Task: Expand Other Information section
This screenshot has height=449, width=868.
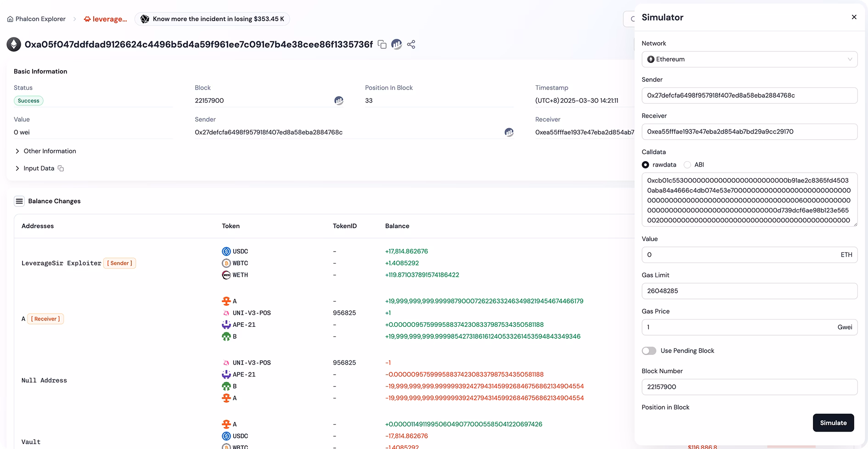Action: click(x=45, y=151)
